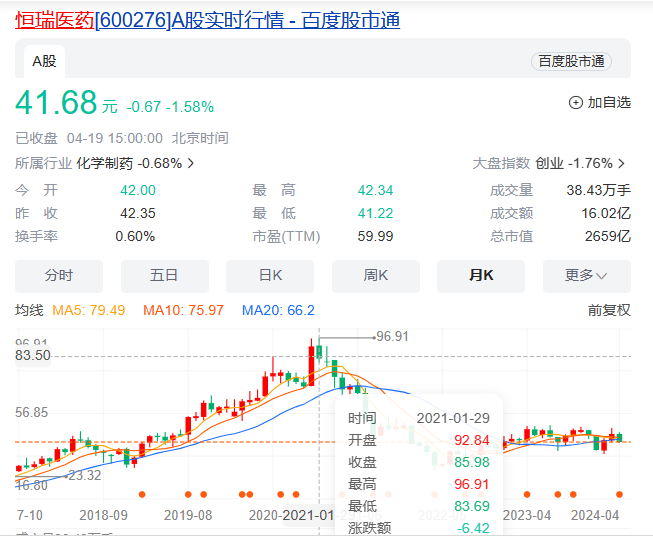Viewport: 653px width, 536px height.
Task: Click the MA20: 66.2 indicator label
Action: click(278, 310)
